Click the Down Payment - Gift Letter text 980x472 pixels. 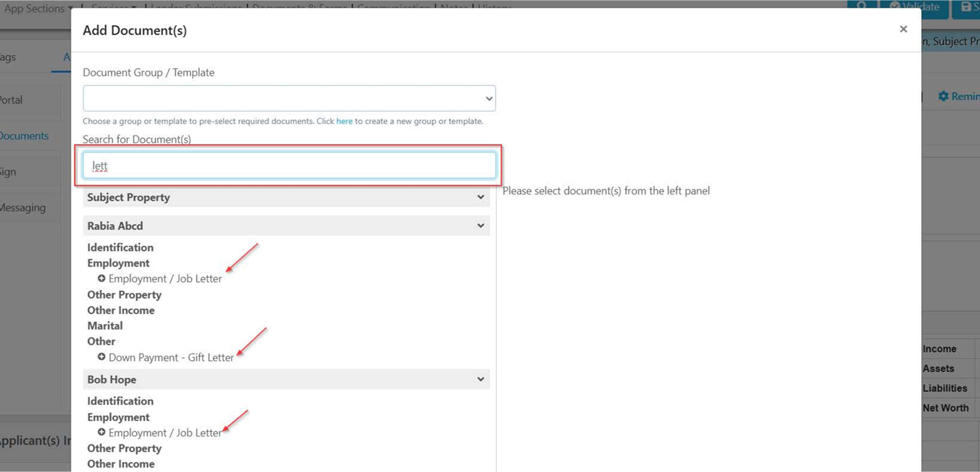coord(171,357)
